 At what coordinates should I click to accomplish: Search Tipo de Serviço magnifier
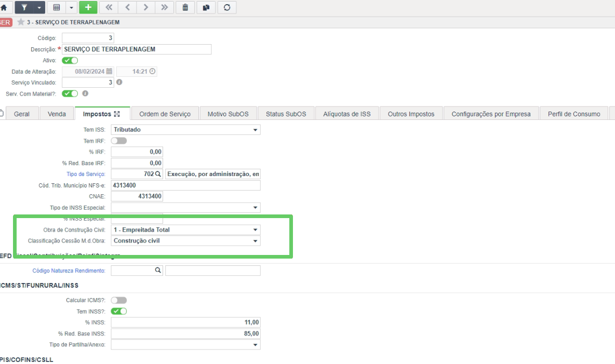(158, 174)
